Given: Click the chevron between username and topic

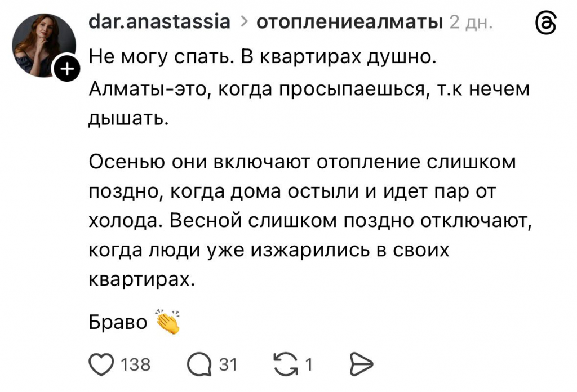Looking at the screenshot, I should click(244, 23).
